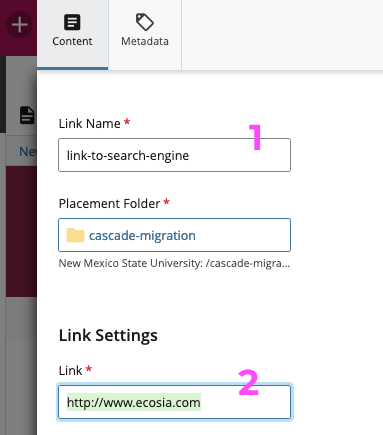Click the highlighted http://www.ecosia.com text
The width and height of the screenshot is (383, 435).
(134, 402)
